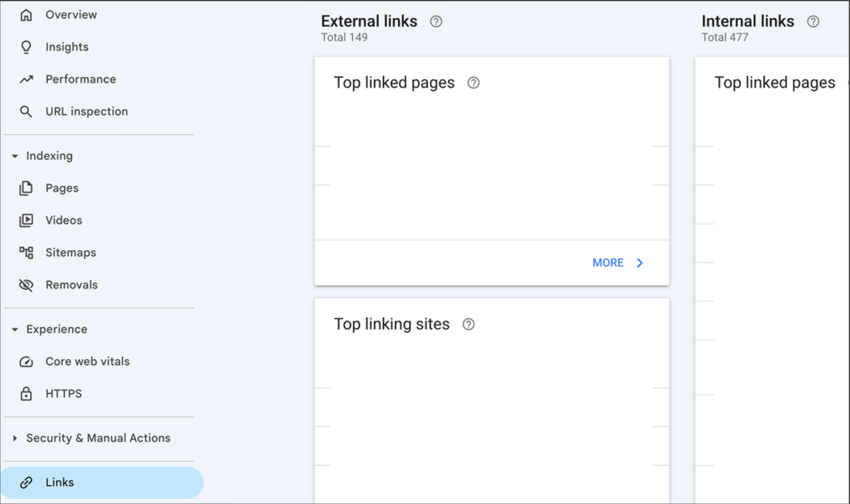This screenshot has height=504, width=850.
Task: Click the Links chain icon
Action: click(26, 482)
